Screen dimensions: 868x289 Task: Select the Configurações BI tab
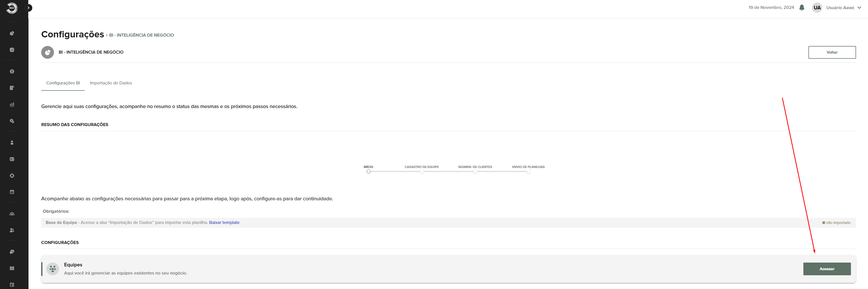pyautogui.click(x=63, y=83)
